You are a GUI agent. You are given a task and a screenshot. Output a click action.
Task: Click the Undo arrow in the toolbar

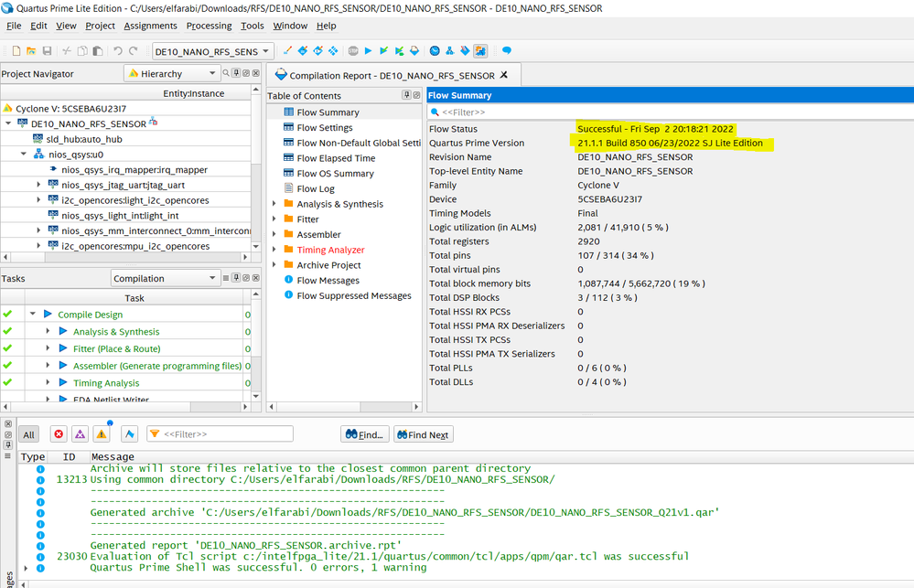[117, 51]
